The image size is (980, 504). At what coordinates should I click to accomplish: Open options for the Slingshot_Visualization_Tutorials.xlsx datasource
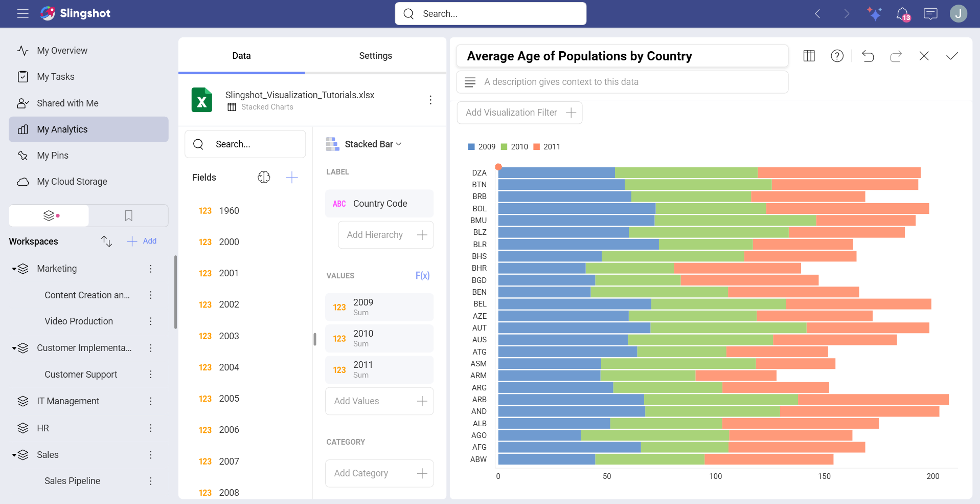point(430,100)
